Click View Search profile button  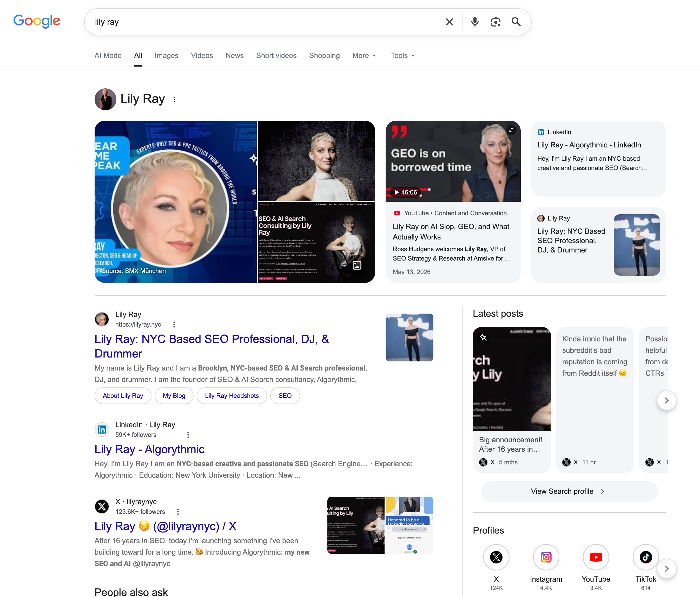click(x=569, y=491)
